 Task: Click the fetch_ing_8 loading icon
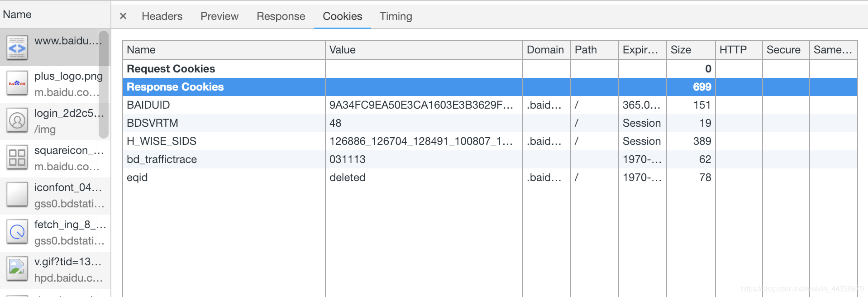pos(17,232)
